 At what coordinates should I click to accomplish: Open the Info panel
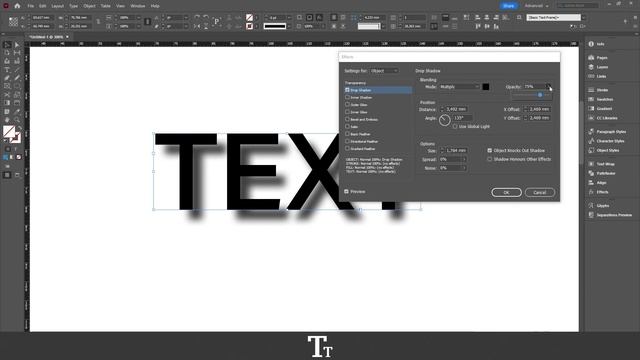coord(596,44)
